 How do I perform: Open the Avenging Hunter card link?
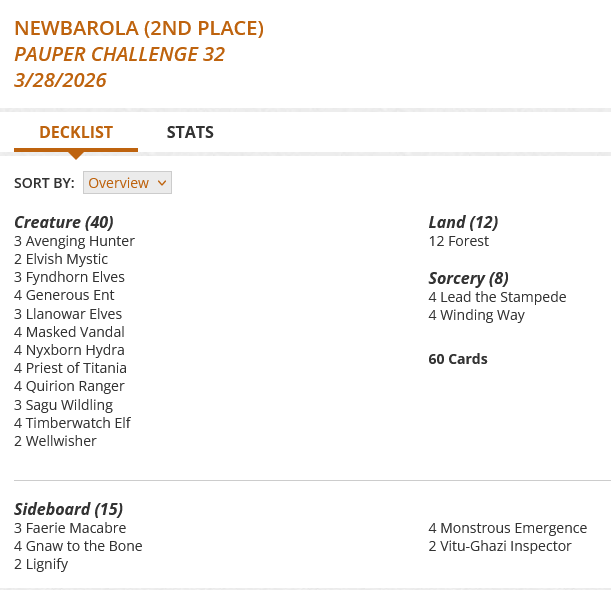tap(80, 241)
